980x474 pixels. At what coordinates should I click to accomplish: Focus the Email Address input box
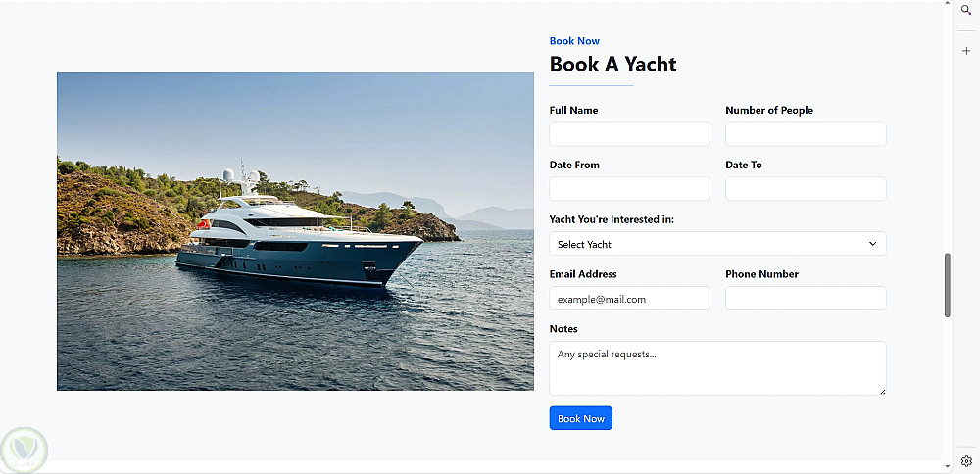[x=629, y=299]
